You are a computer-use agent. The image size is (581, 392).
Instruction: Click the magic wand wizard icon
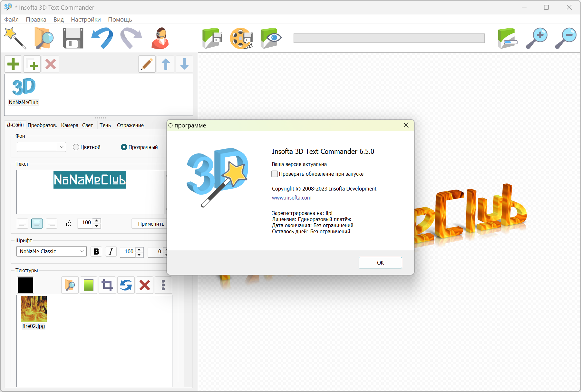click(15, 38)
